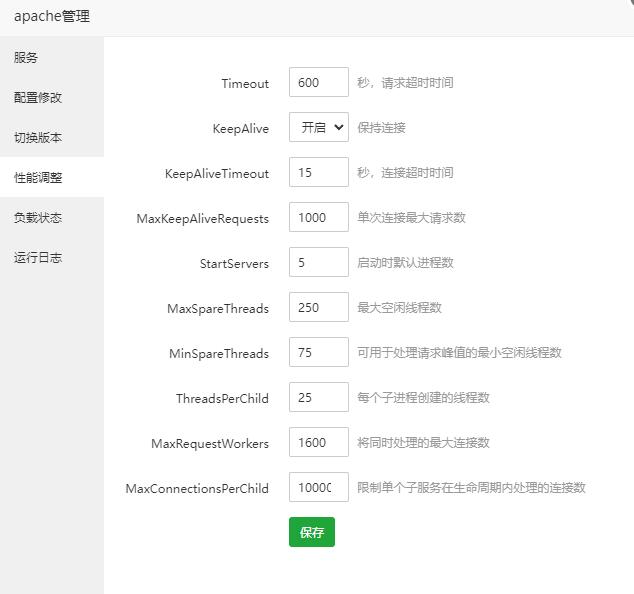Screen dimensions: 634x594
Task: Focus the MaxConnectionsPerChild input field
Action: (x=319, y=487)
